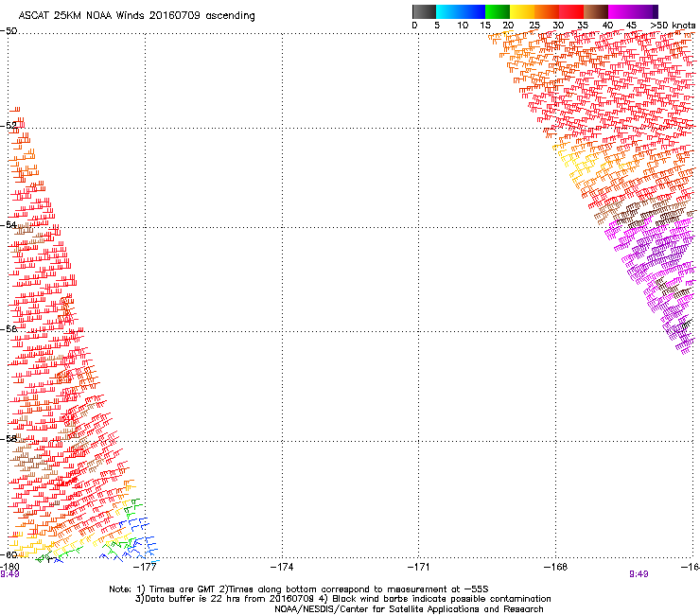Click the purple 9:43 time label
This screenshot has width=700, height=615.
pos(9,574)
